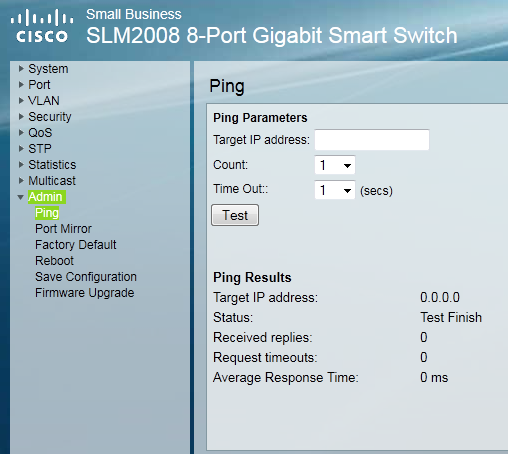This screenshot has height=454, width=508.
Task: Open the Count dropdown
Action: pos(335,165)
